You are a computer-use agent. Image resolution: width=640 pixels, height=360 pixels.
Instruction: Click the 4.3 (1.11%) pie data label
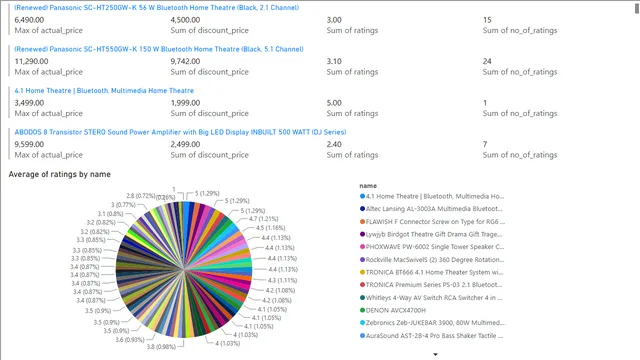click(x=282, y=280)
